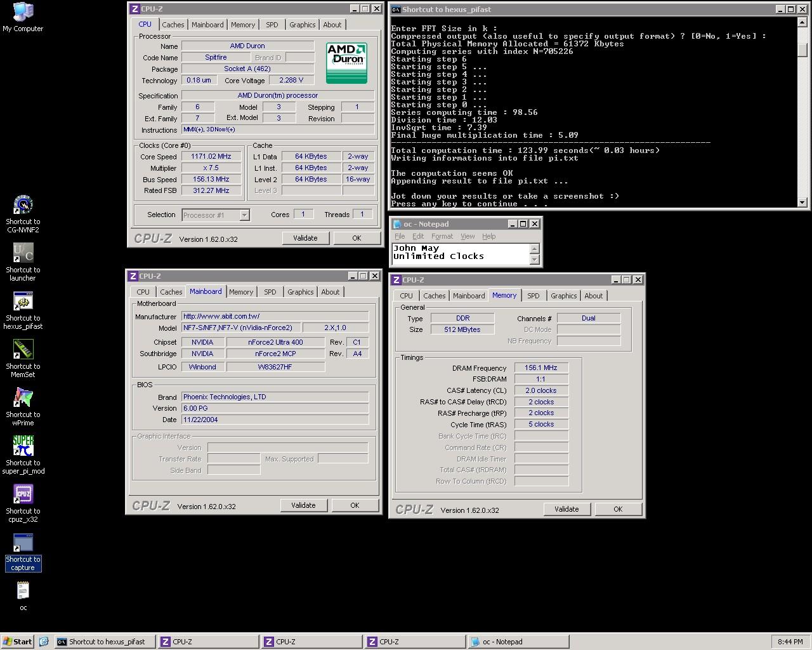812x650 pixels.
Task: Click the BIOS Date value 11/22/2004
Action: (x=275, y=420)
